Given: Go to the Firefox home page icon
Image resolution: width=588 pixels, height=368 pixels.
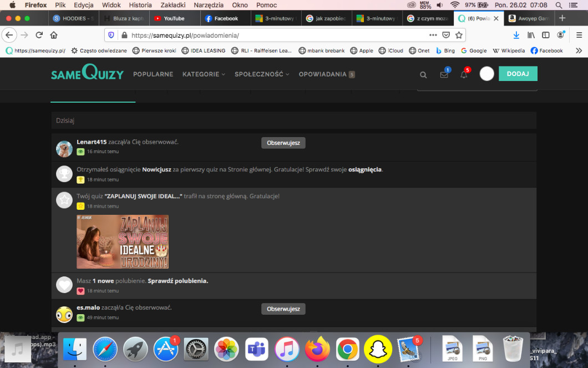Looking at the screenshot, I should tap(54, 35).
